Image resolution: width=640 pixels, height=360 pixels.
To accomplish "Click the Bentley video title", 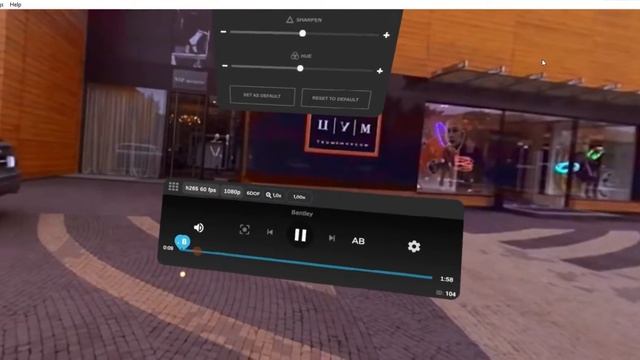I will [x=302, y=213].
